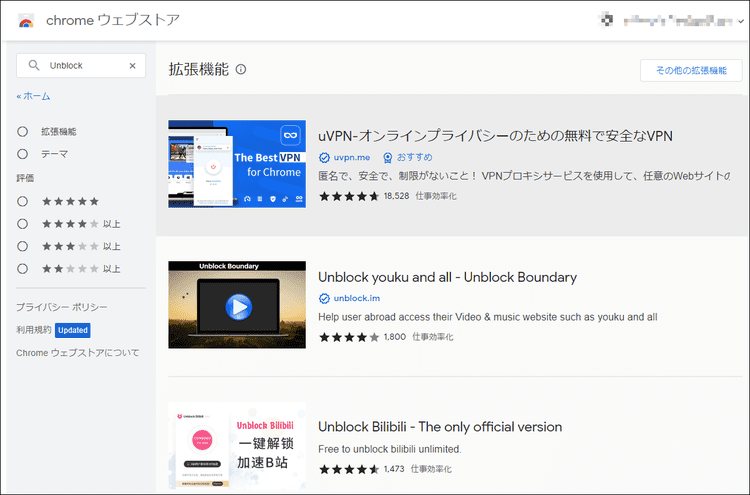
Task: Select the テーマ radio button
Action: click(22, 154)
